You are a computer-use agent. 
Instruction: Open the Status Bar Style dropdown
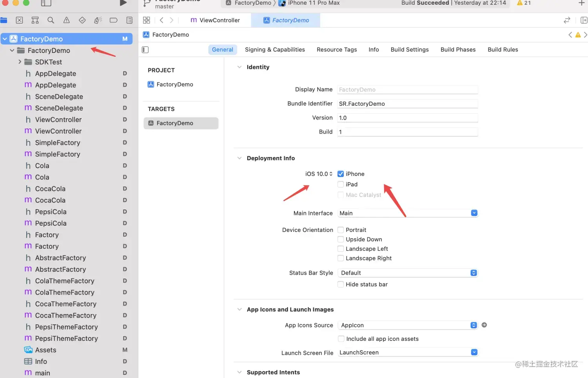[x=408, y=273]
